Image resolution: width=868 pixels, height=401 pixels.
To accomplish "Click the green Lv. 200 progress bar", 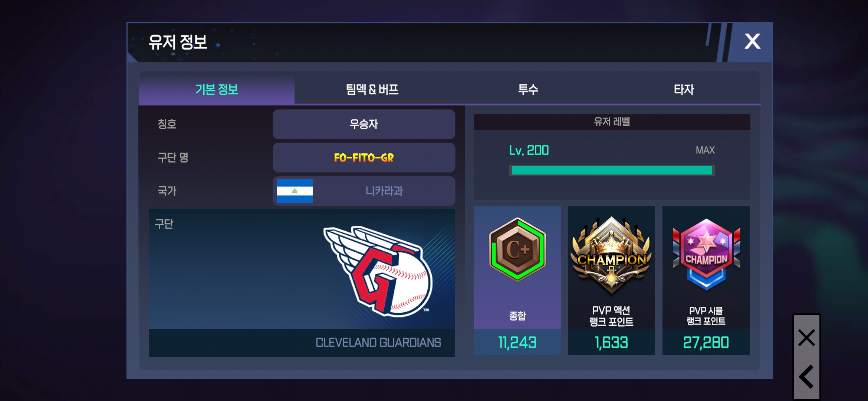I will tap(612, 170).
